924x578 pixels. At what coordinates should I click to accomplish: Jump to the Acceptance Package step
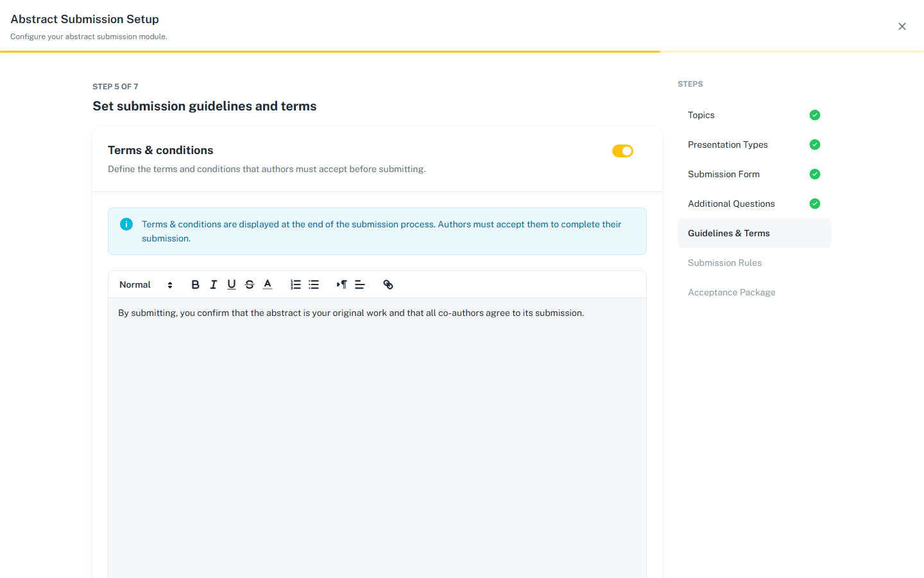coord(755,292)
